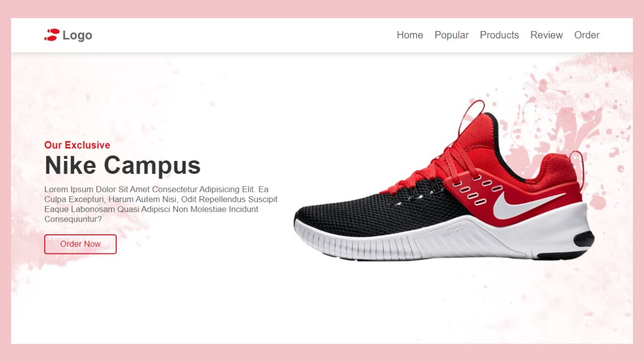Open the Popular section link
The image size is (644, 362).
pyautogui.click(x=451, y=35)
